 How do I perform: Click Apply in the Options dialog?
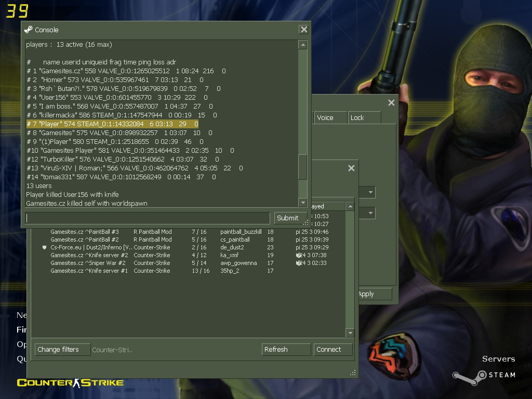tap(375, 294)
